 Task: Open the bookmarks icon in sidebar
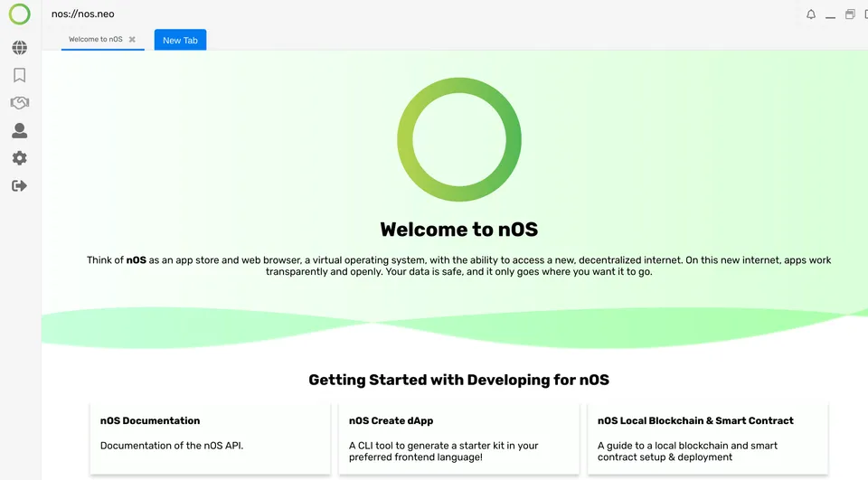point(19,75)
